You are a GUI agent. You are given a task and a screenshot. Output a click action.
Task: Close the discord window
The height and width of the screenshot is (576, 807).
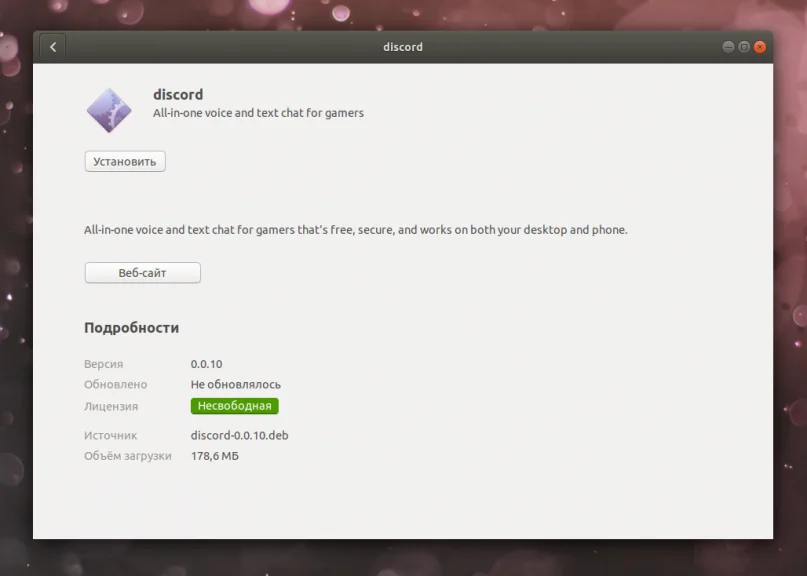pos(760,47)
